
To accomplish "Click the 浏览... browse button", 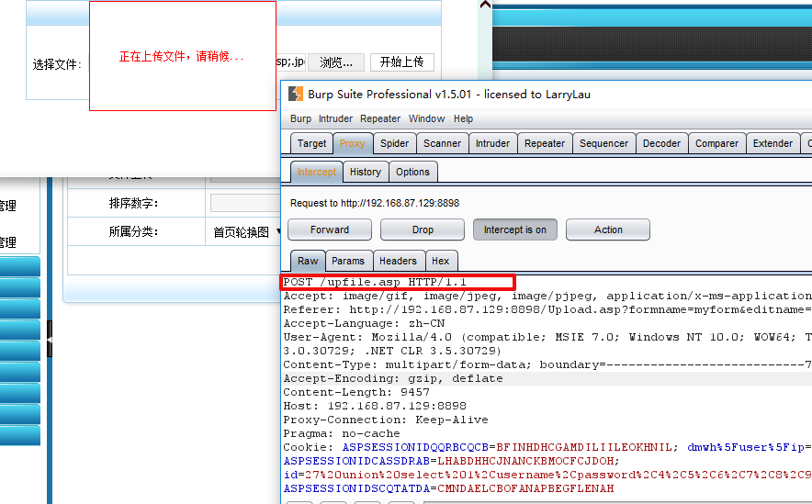I will pyautogui.click(x=336, y=62).
